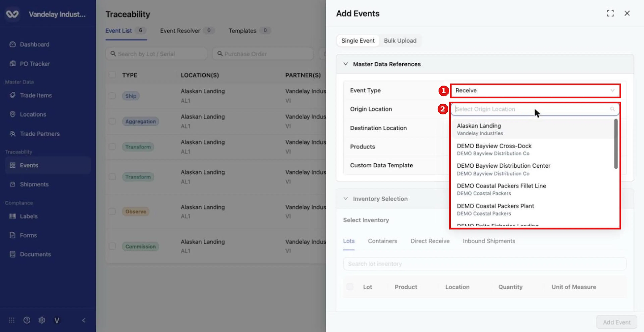
Task: Select the Direct Receive inventory tab
Action: point(430,241)
